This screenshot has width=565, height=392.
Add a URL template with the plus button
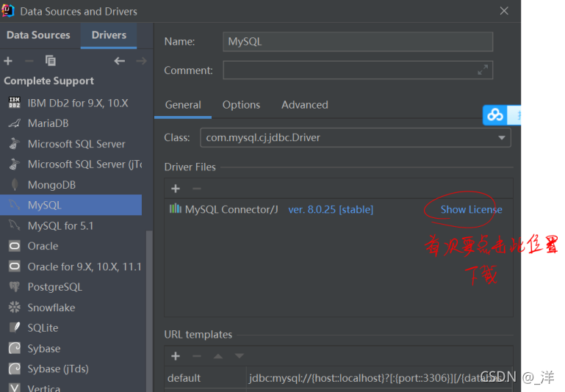[176, 356]
